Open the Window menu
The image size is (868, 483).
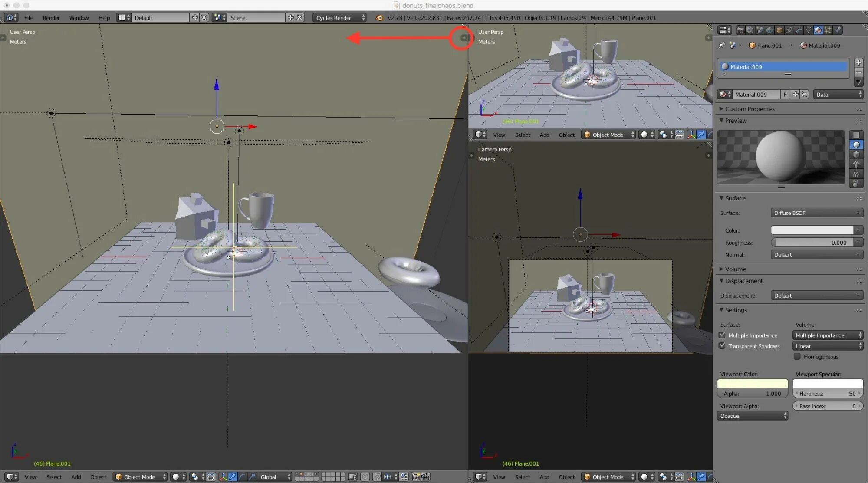pos(79,18)
